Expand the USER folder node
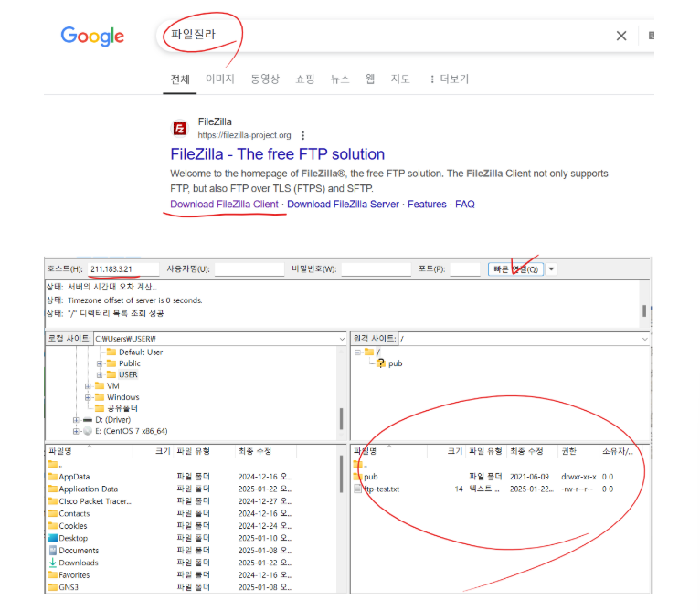The height and width of the screenshot is (610, 700). (100, 374)
